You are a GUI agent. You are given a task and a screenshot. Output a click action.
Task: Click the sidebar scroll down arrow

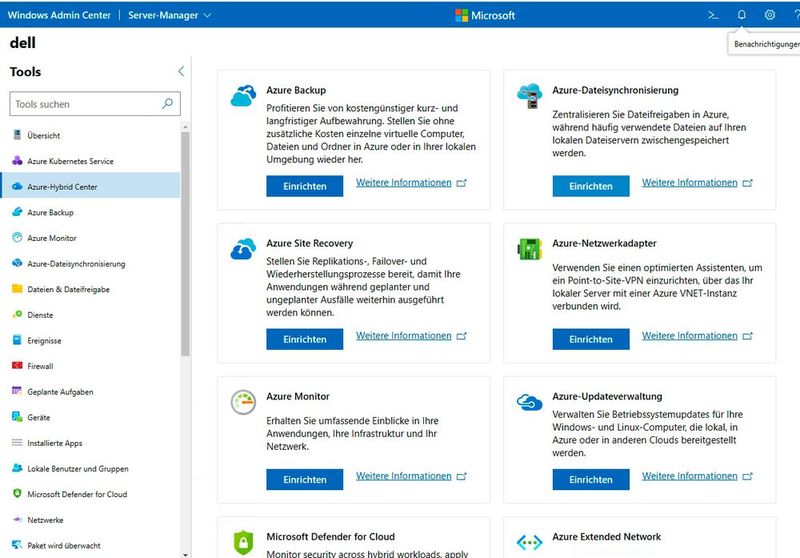[185, 554]
